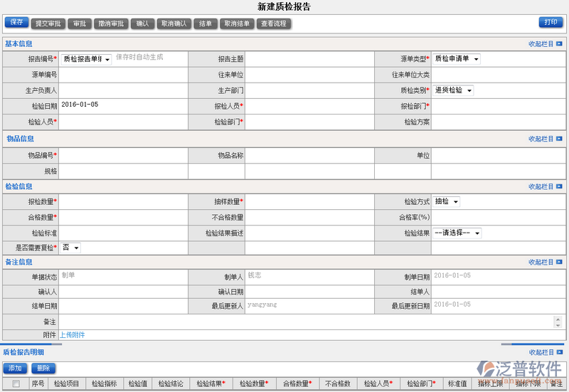Viewport: 569px width, 392px height.
Task: Click the 往来单位 input field
Action: [309, 75]
